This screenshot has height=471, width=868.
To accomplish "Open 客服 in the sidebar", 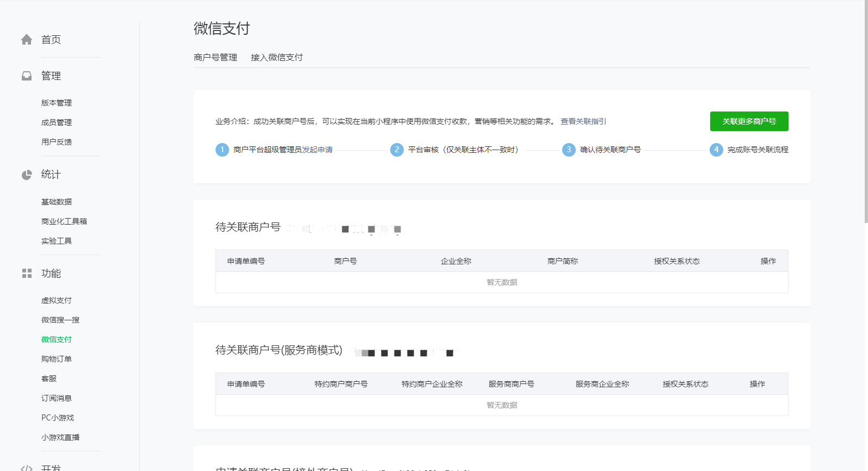I will click(49, 379).
